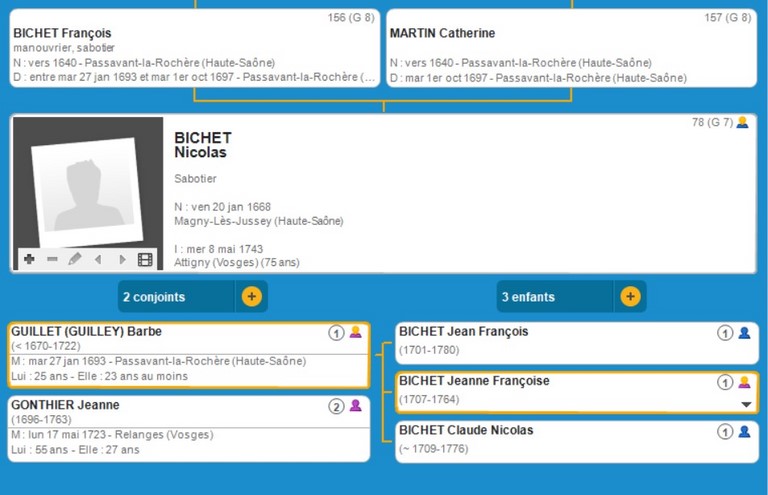Remove photo using the minus icon
This screenshot has height=495, width=768.
pyautogui.click(x=52, y=259)
